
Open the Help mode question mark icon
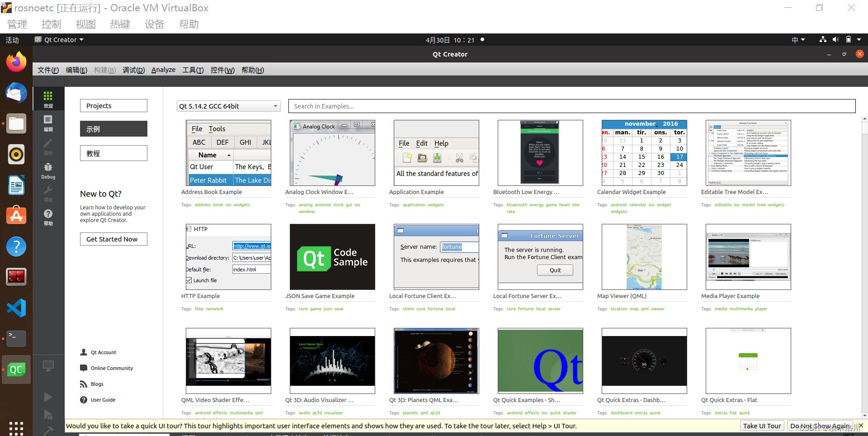point(48,217)
